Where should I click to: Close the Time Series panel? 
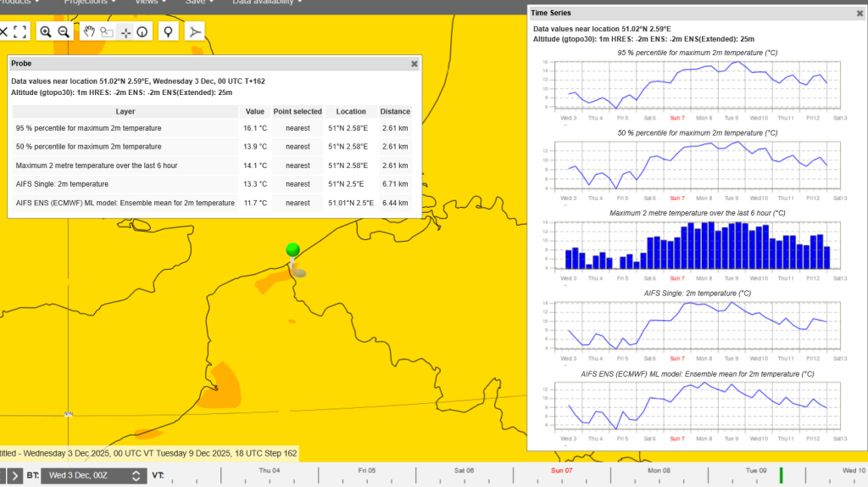pos(860,14)
